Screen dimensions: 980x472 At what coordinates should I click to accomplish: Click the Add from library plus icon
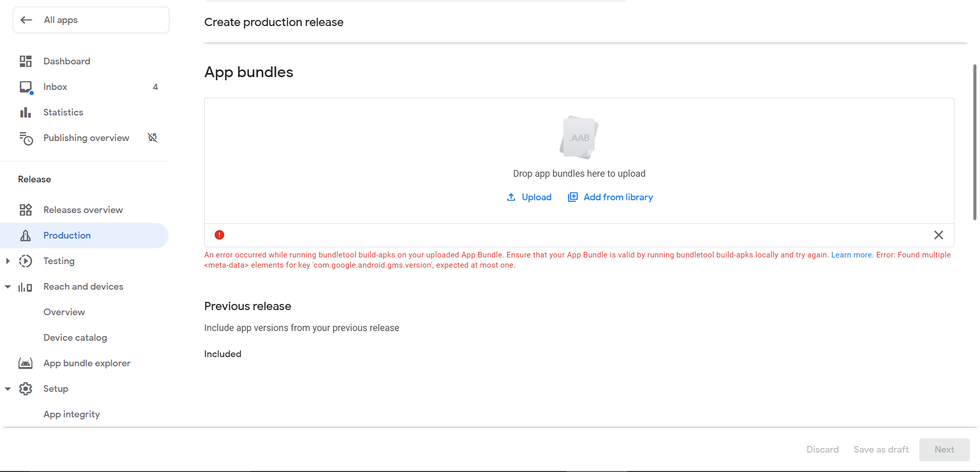click(573, 197)
